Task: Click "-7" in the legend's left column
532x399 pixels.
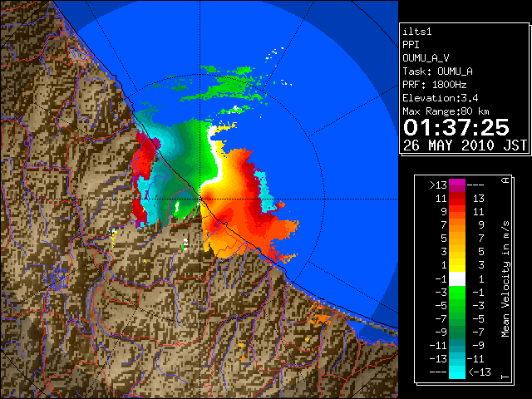Action: coord(441,318)
